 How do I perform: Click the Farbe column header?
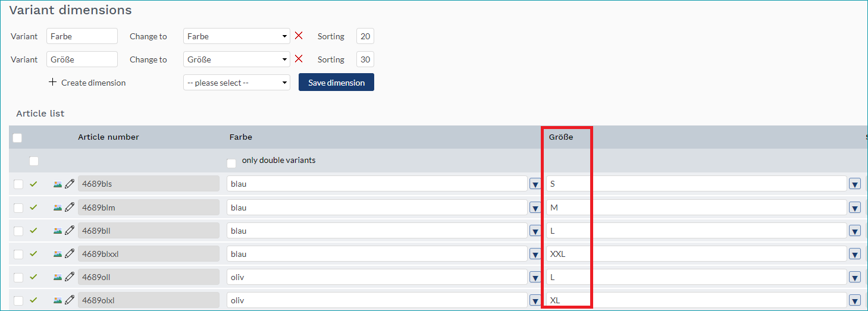click(241, 137)
